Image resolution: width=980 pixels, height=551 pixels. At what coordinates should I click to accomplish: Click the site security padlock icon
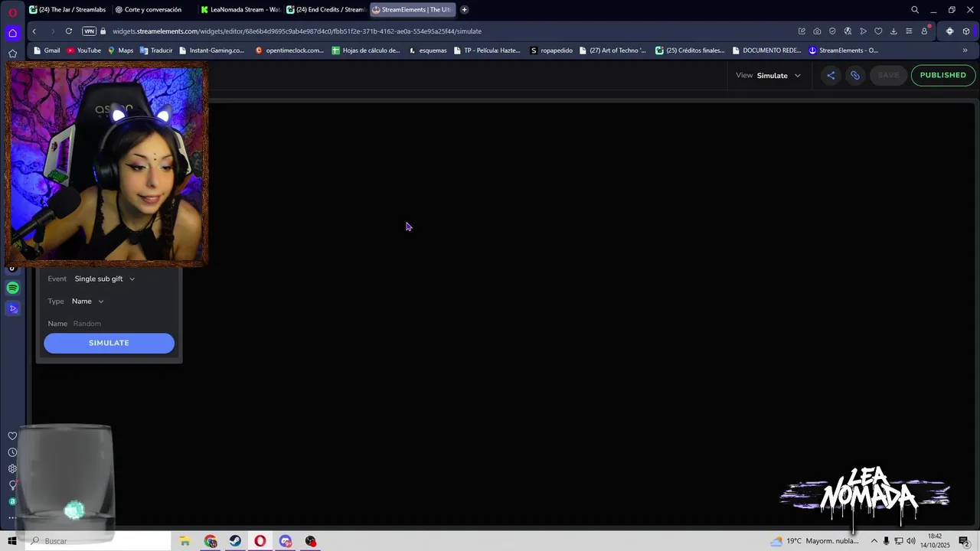point(103,31)
